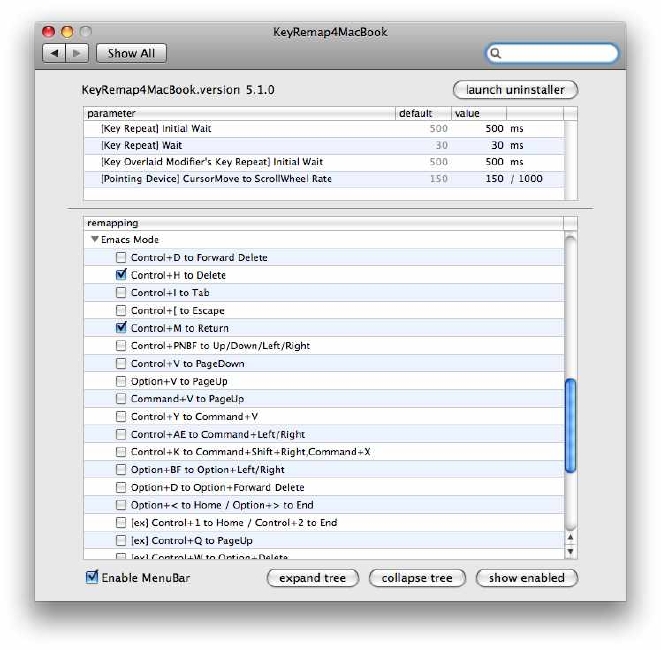
Task: Enable Control+I to Tab
Action: click(121, 293)
